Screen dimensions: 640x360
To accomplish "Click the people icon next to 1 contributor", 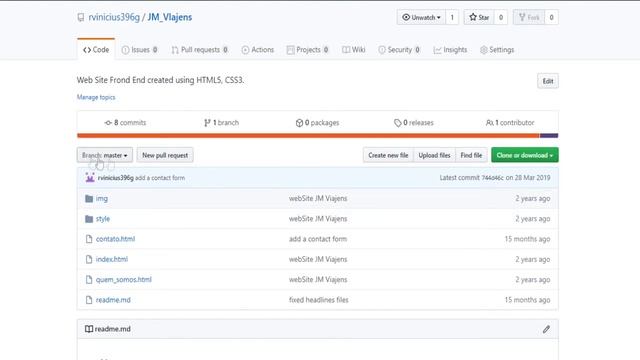I will (x=489, y=123).
